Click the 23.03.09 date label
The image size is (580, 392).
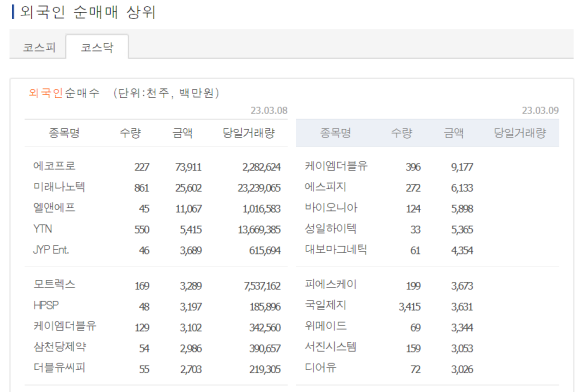(x=540, y=111)
